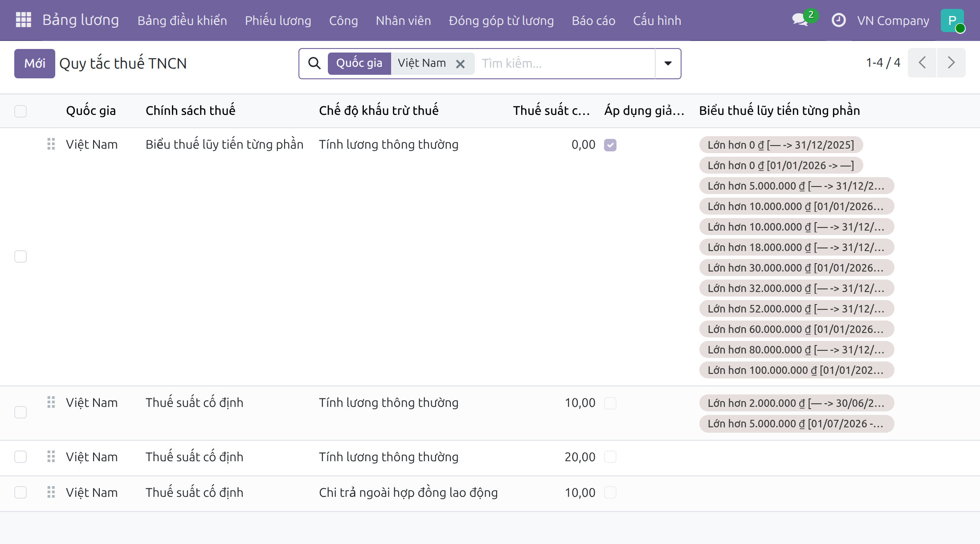Screen dimensions: 980x544
Task: Toggle Áp dụng giảm checkbox in first row
Action: tap(610, 145)
